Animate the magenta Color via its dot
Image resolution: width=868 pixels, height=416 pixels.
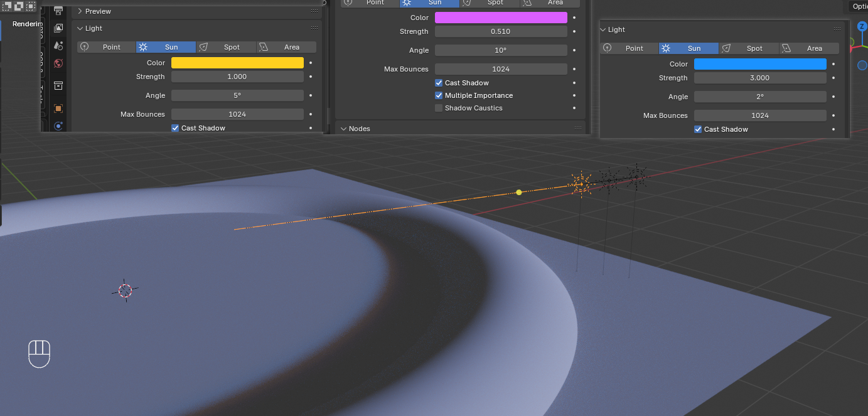coord(574,18)
